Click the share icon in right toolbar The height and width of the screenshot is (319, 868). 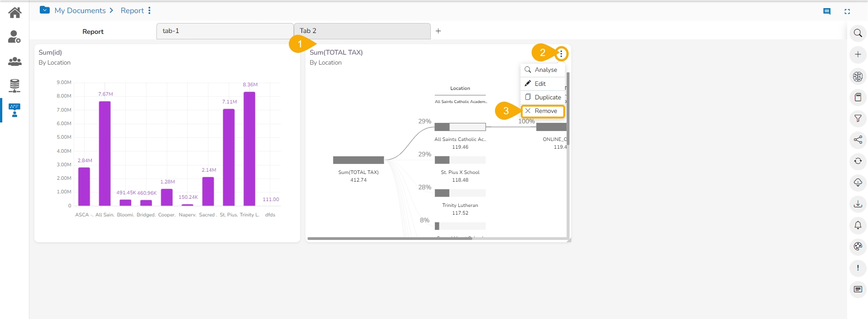(x=858, y=140)
